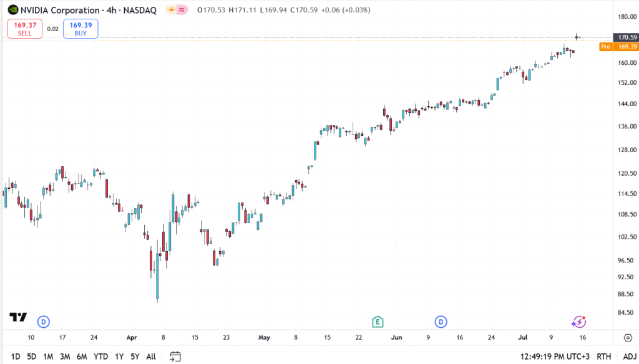Click the orange Pre 169.39 price label
Screen dimensions: 639x364
[x=617, y=47]
